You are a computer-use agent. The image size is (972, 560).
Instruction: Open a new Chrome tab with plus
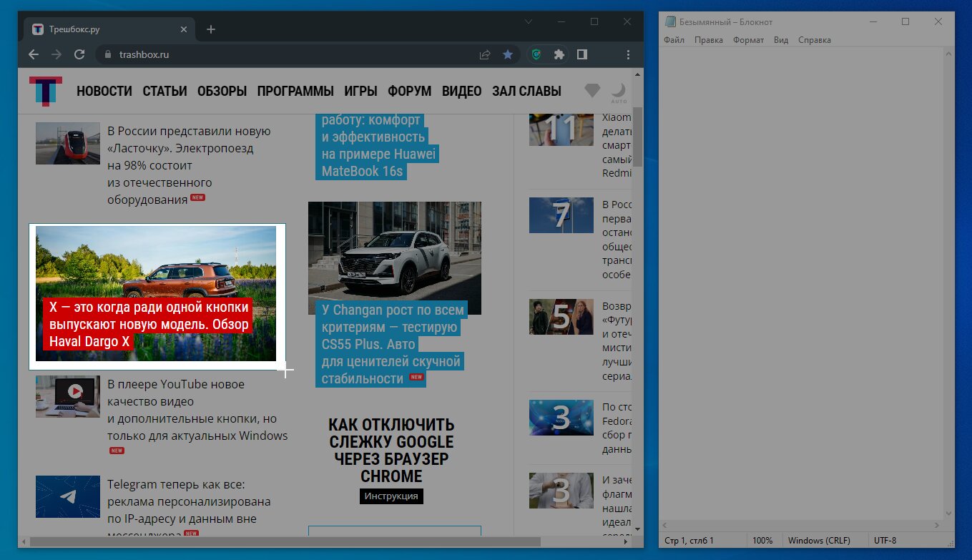[210, 29]
